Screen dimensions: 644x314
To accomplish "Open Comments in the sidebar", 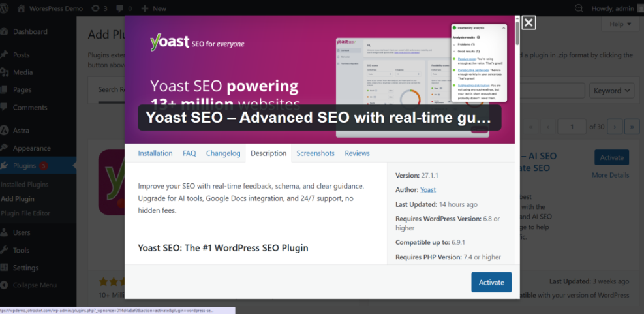I will 30,107.
